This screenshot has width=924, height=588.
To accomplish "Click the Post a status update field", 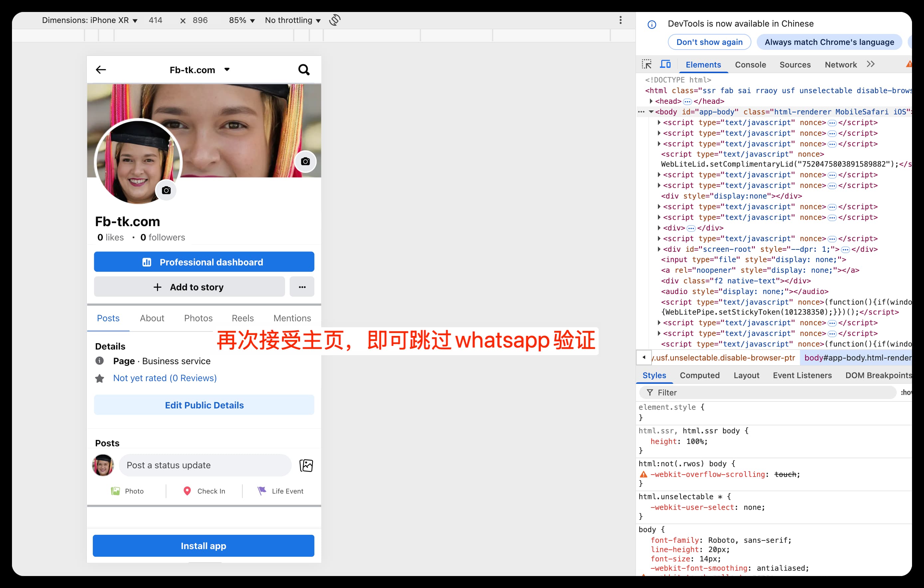I will (x=205, y=465).
